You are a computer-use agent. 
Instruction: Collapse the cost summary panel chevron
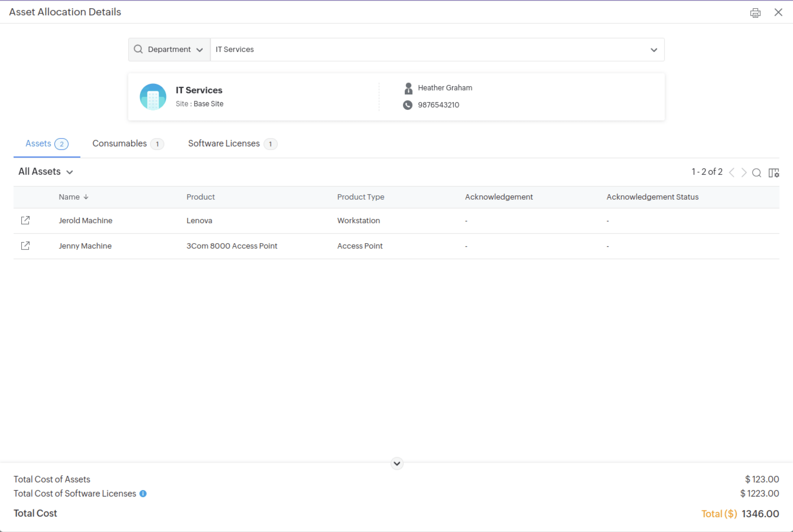coord(396,463)
